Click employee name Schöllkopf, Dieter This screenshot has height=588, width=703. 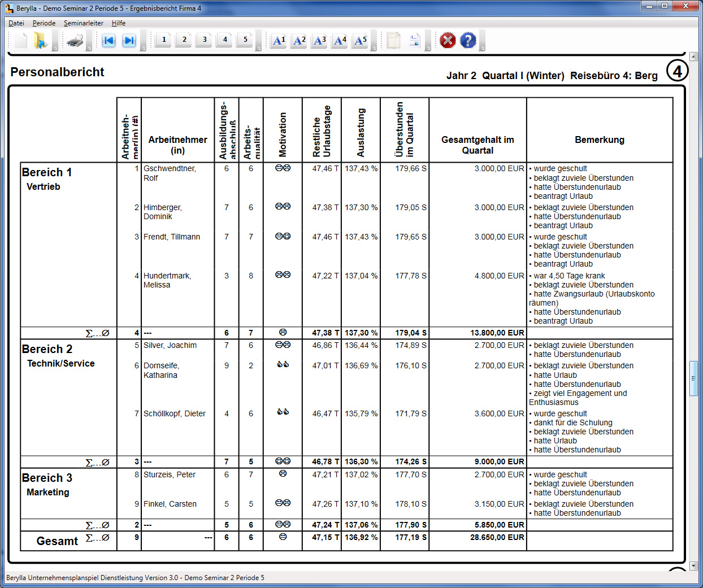click(x=175, y=413)
